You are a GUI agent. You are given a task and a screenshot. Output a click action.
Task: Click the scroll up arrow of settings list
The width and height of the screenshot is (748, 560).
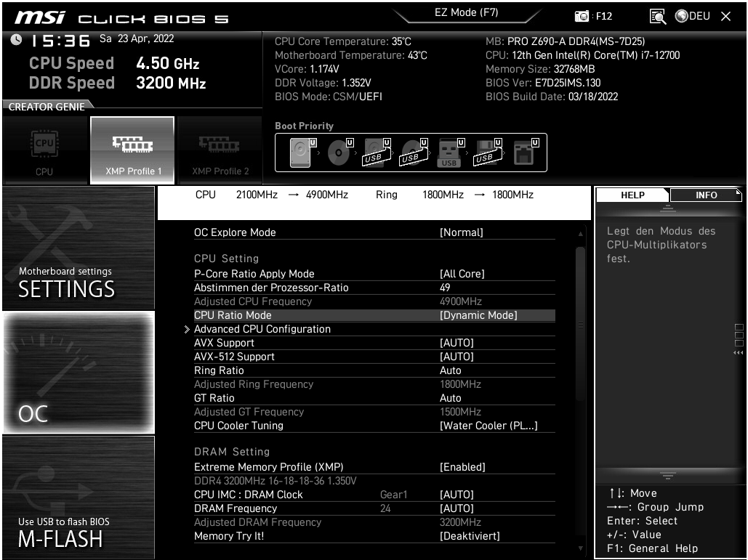[580, 234]
